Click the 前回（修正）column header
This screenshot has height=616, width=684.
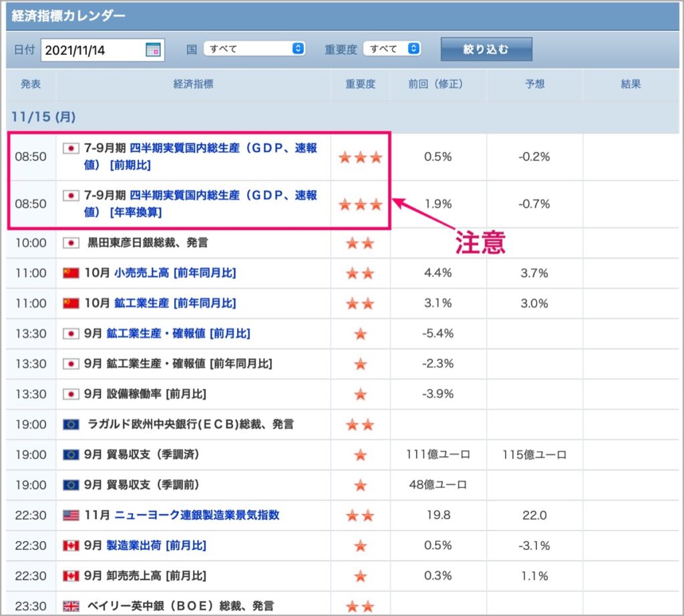tap(438, 84)
